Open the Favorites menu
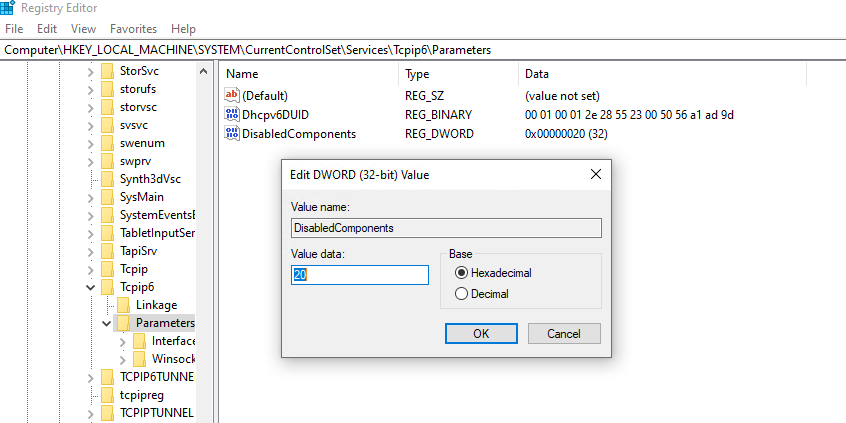The image size is (846, 423). [x=133, y=29]
